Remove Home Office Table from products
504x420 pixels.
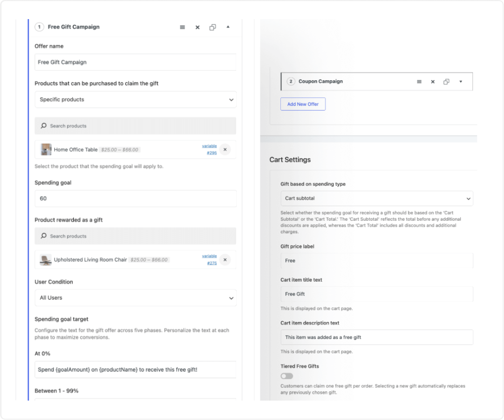click(x=225, y=150)
